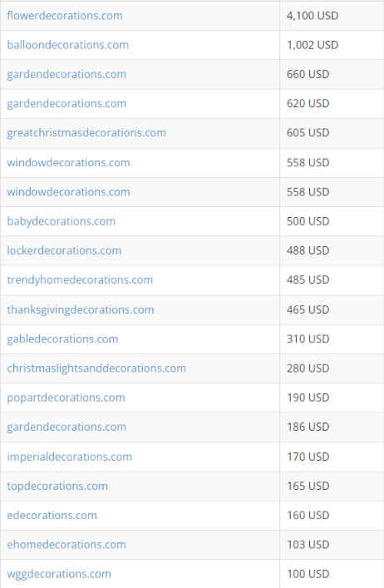
Task: Open christmaslightsanddecorations.com link
Action: (96, 368)
